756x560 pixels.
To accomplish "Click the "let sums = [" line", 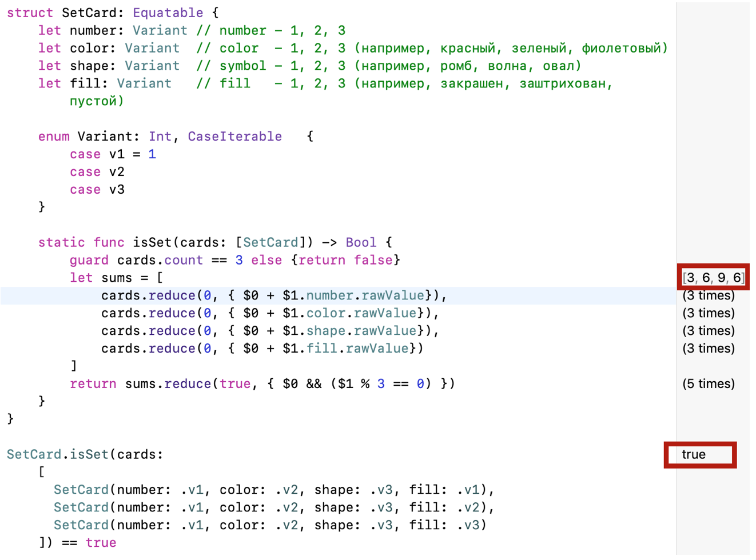I will [117, 278].
